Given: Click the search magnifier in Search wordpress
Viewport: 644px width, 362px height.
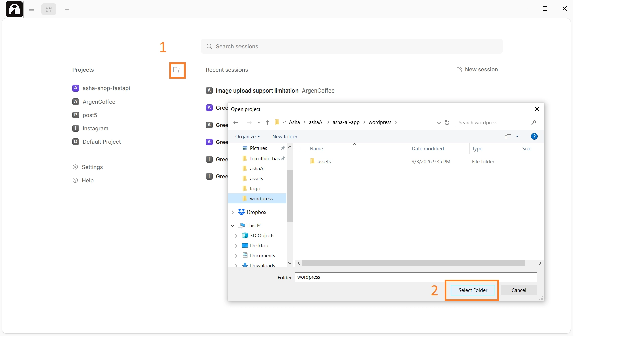Looking at the screenshot, I should tap(534, 123).
